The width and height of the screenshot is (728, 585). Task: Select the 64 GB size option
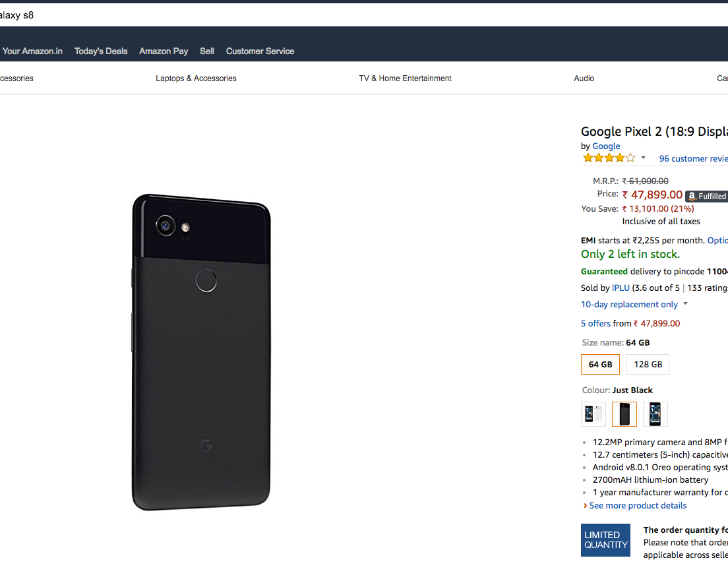pos(600,364)
